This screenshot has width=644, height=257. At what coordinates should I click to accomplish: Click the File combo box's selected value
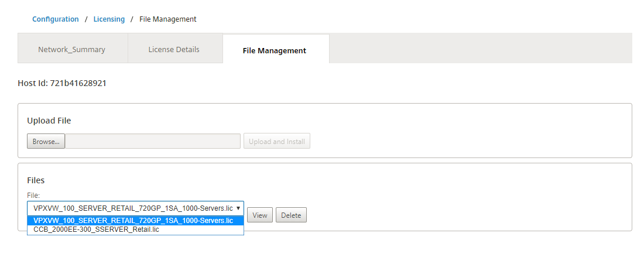(133, 208)
